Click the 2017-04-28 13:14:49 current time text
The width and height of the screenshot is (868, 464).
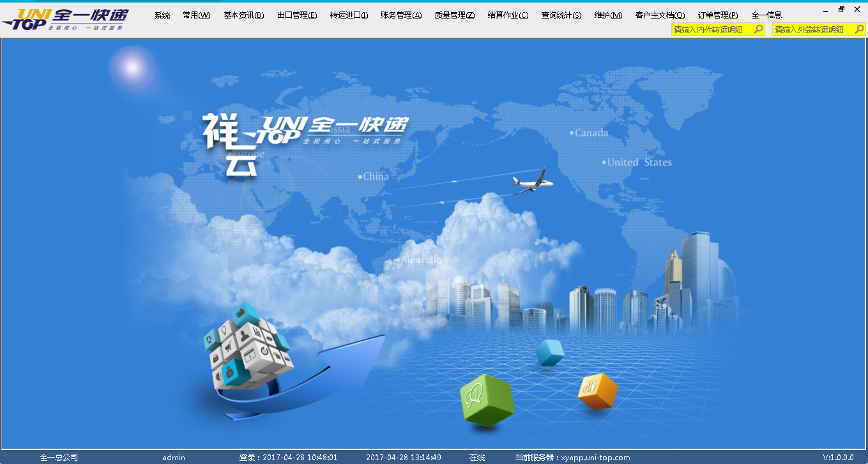(404, 458)
